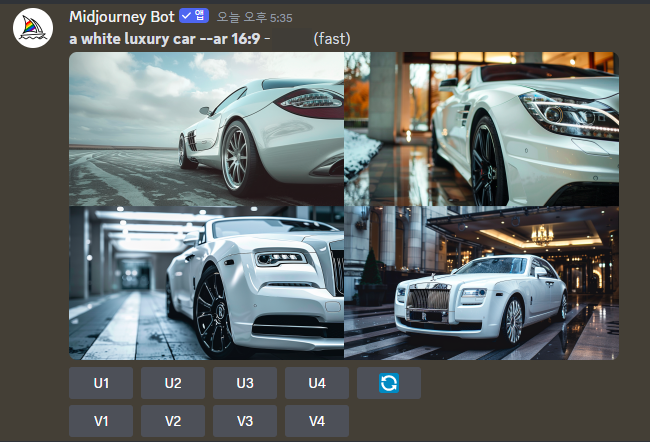
Task: Click the prompt text 'a white luxury car --ar 16:9'
Action: tap(165, 39)
